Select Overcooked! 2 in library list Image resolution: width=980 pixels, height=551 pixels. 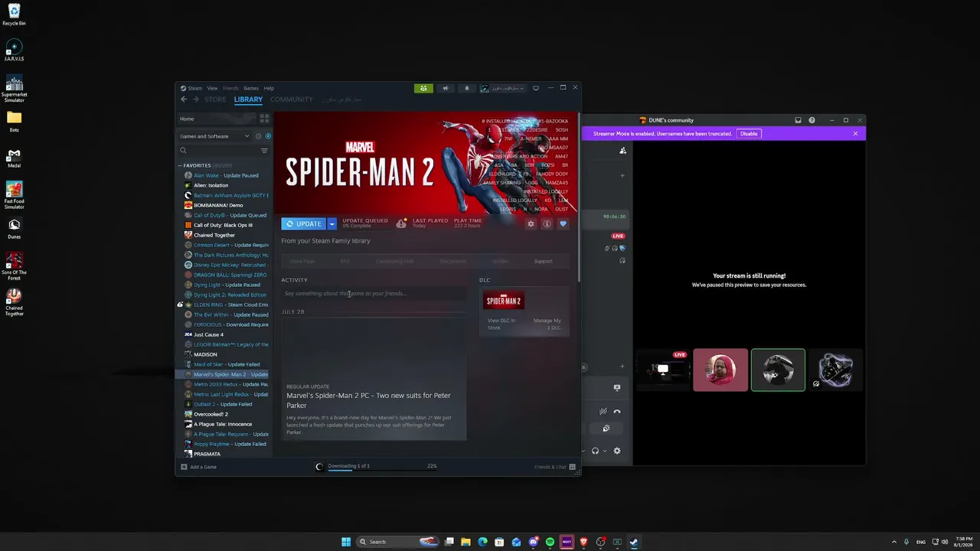click(211, 414)
